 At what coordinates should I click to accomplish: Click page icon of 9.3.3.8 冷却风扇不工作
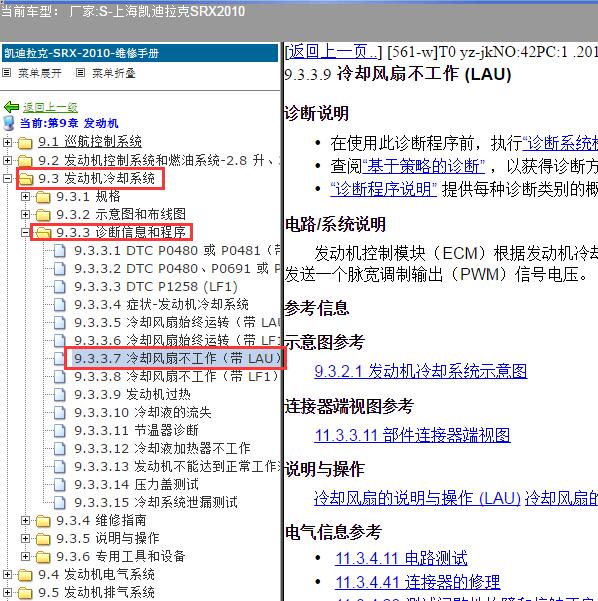click(59, 376)
